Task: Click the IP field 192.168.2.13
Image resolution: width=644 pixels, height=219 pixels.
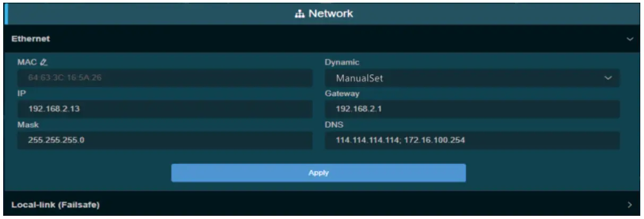Action: coord(165,109)
